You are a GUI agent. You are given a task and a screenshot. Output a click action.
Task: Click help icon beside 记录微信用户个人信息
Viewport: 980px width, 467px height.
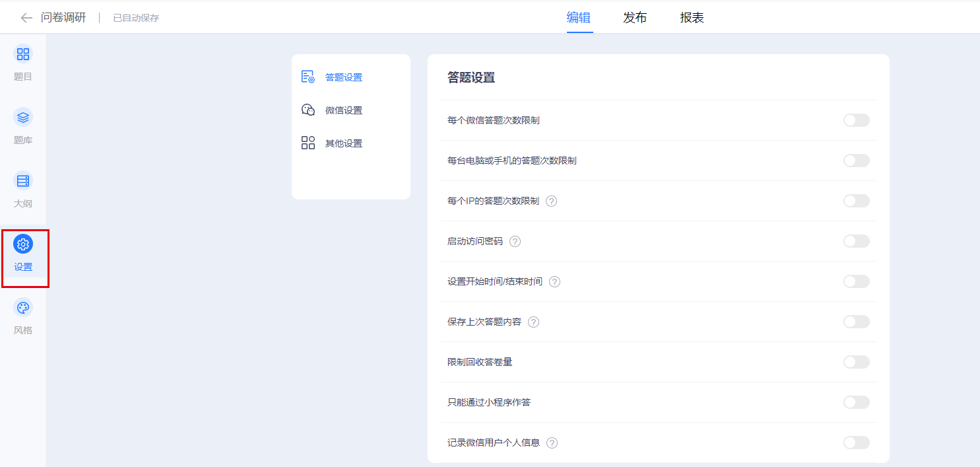552,443
